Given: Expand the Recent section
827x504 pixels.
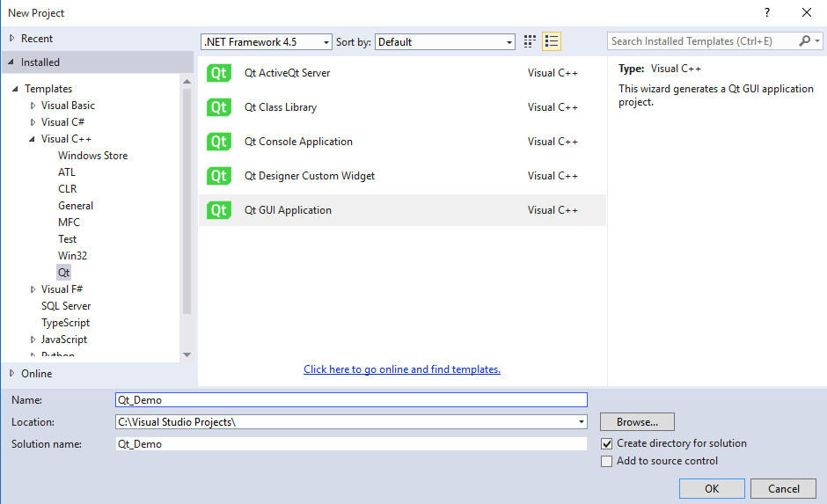Looking at the screenshot, I should click(11, 38).
